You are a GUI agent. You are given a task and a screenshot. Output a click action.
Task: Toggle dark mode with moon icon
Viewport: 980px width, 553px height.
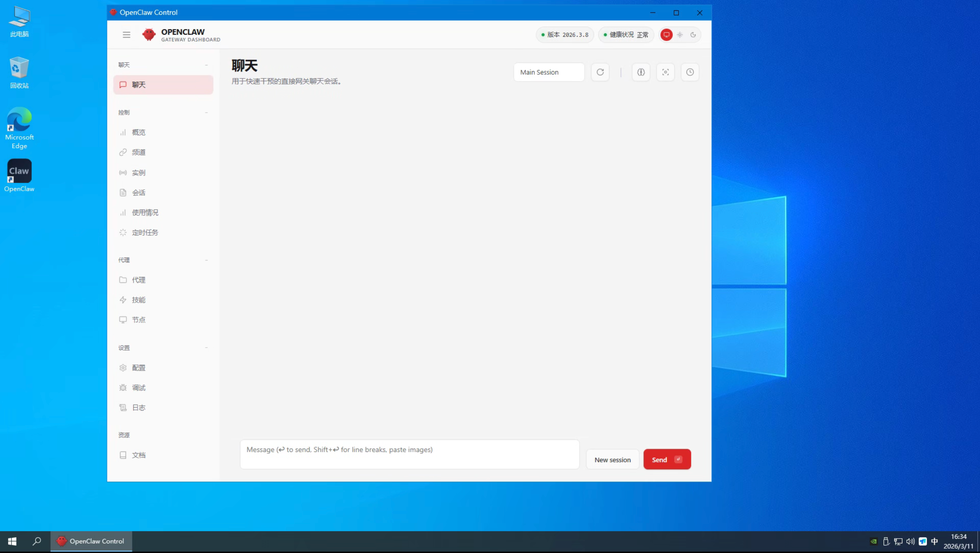[694, 35]
